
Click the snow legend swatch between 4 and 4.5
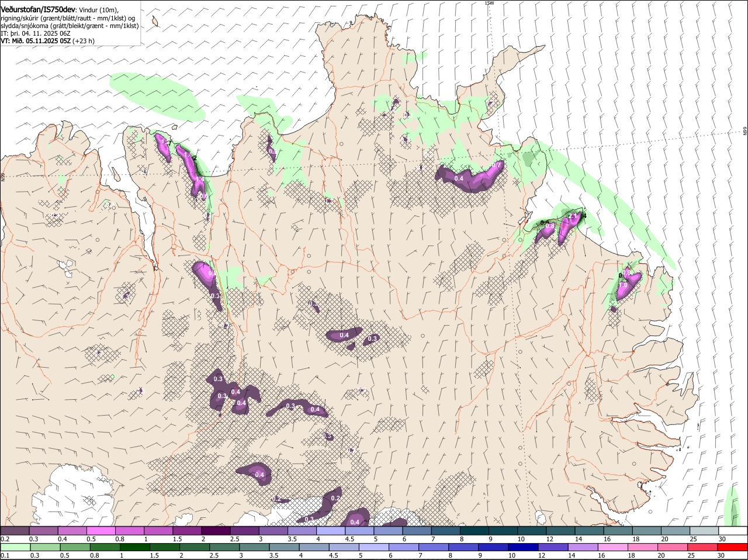coord(331,531)
